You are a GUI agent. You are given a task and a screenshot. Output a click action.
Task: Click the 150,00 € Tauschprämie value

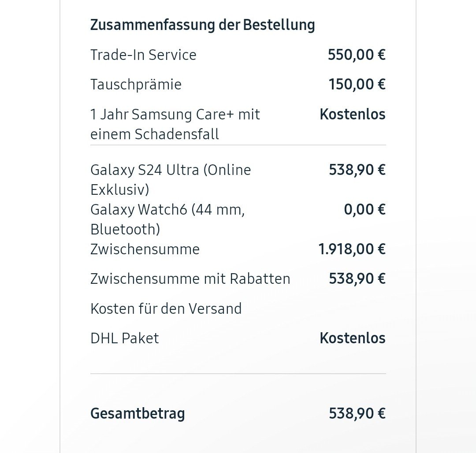click(357, 85)
